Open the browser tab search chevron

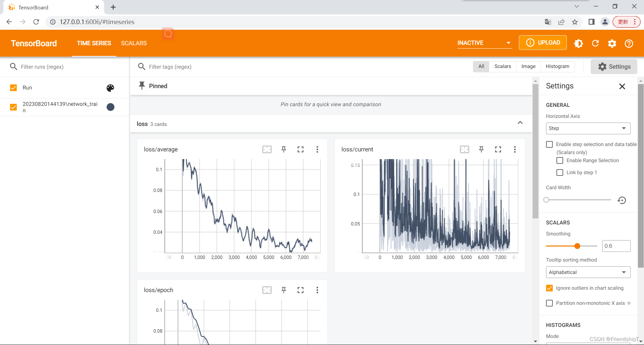(x=577, y=6)
